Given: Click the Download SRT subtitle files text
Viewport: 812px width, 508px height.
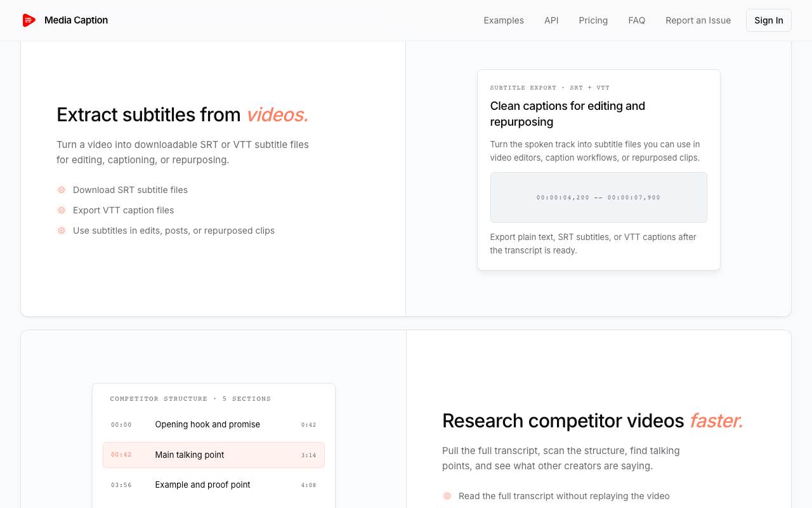Looking at the screenshot, I should pyautogui.click(x=130, y=190).
